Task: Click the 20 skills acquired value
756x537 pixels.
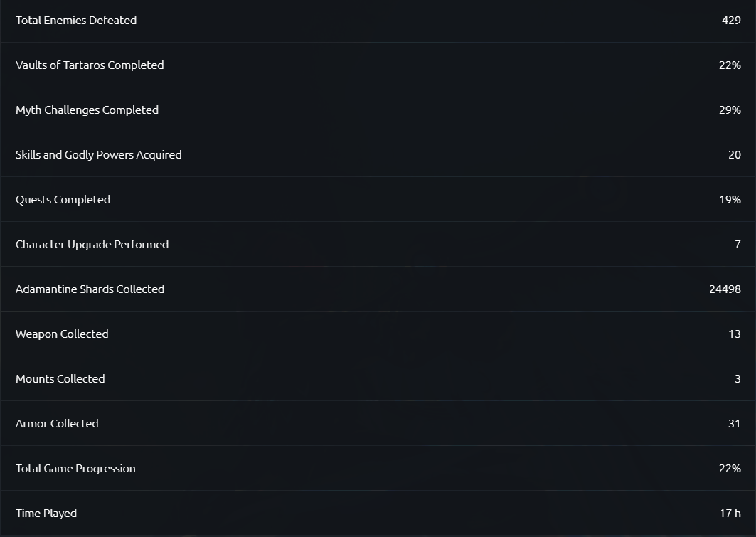Action: [x=734, y=155]
